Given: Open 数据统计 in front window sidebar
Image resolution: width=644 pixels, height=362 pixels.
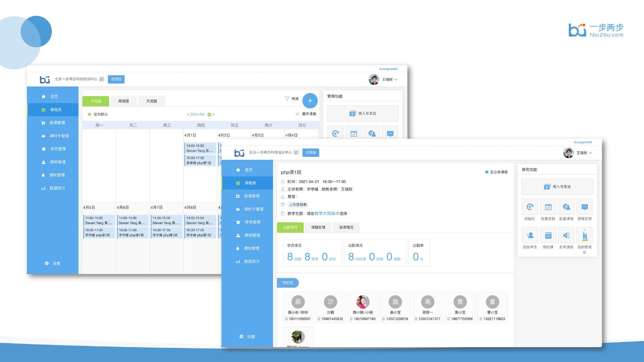Looking at the screenshot, I should click(247, 261).
